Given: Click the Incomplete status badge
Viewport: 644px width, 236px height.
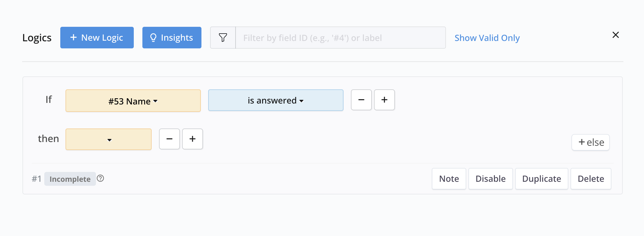Looking at the screenshot, I should (x=70, y=179).
